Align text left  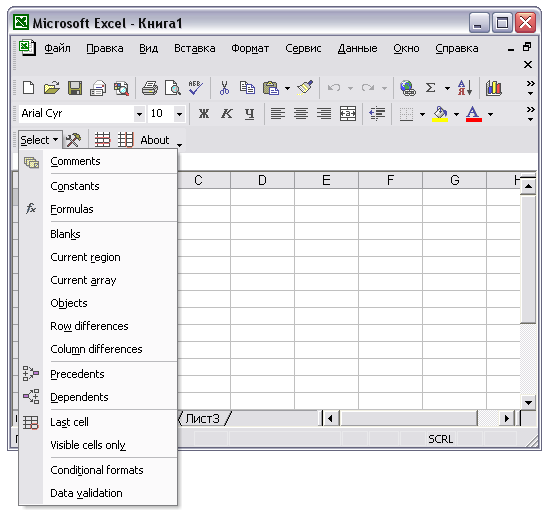tap(278, 114)
